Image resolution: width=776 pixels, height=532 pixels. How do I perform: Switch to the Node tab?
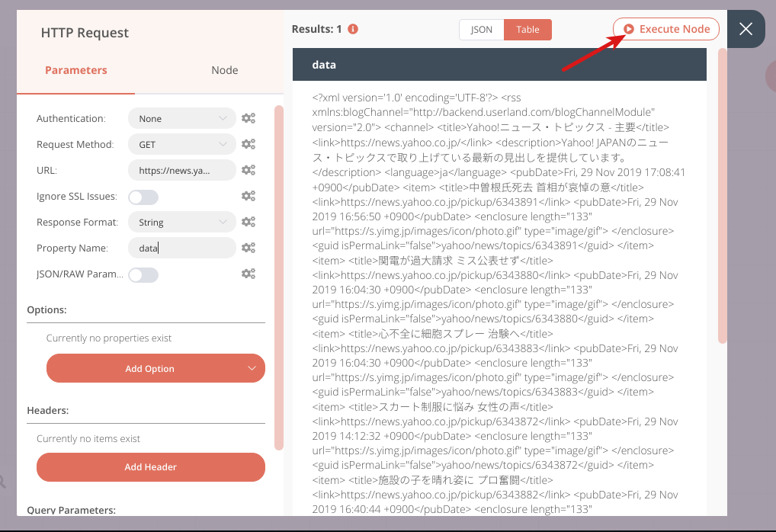[x=224, y=70]
